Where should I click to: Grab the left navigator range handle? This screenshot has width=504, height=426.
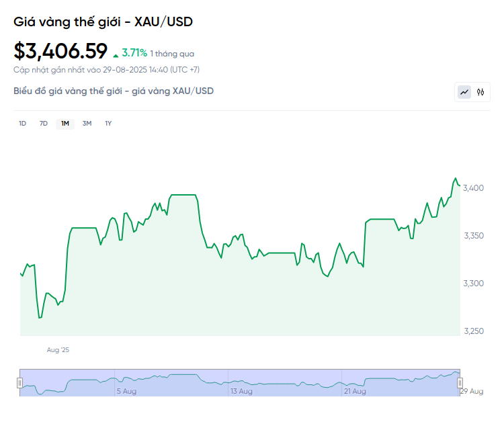20,382
